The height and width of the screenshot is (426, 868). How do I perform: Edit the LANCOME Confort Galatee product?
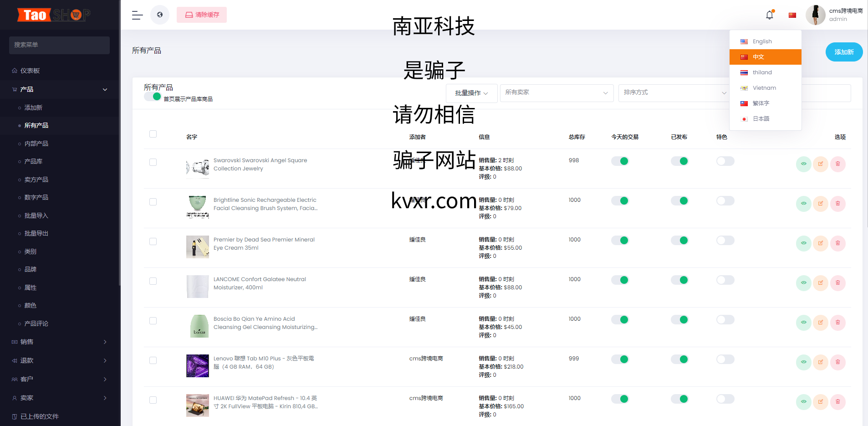pyautogui.click(x=821, y=283)
